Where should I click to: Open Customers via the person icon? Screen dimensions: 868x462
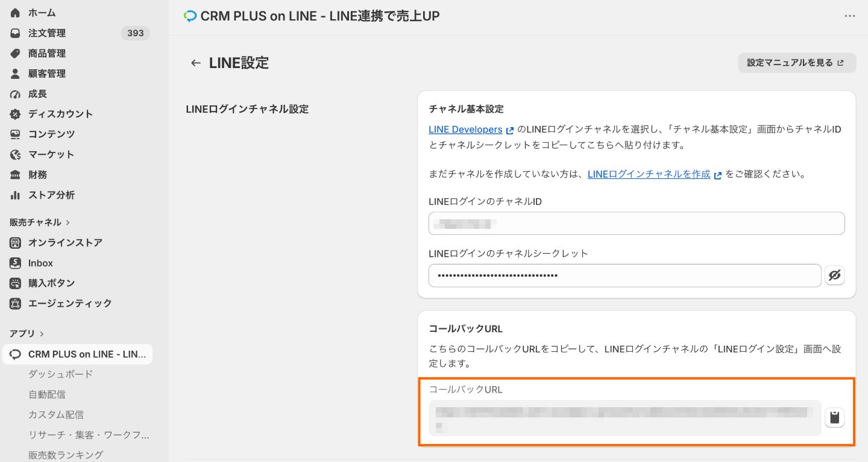coord(16,73)
